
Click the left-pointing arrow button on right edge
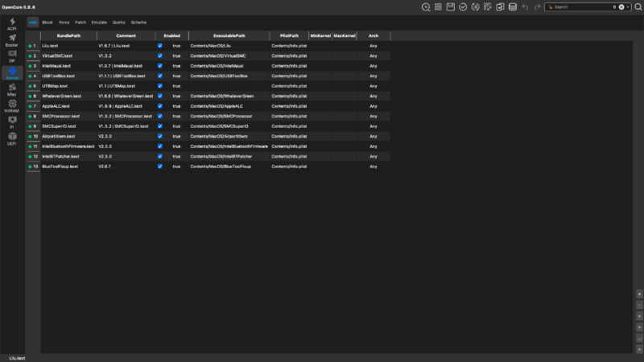[639, 316]
